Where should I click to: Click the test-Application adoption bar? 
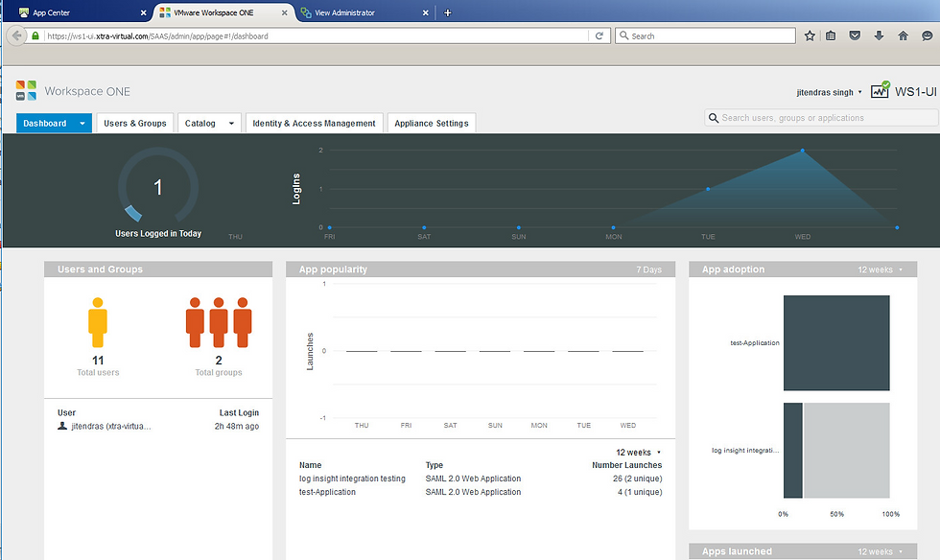[836, 343]
